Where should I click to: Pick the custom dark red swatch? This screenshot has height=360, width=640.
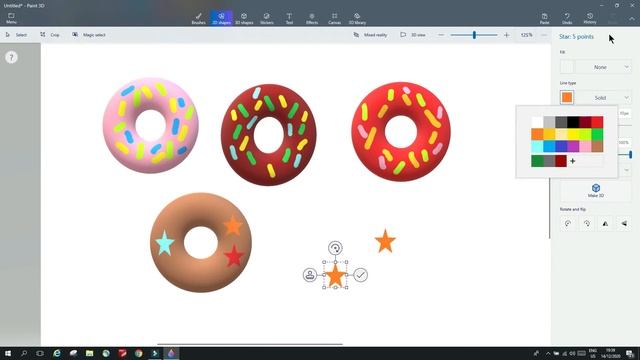tap(561, 161)
